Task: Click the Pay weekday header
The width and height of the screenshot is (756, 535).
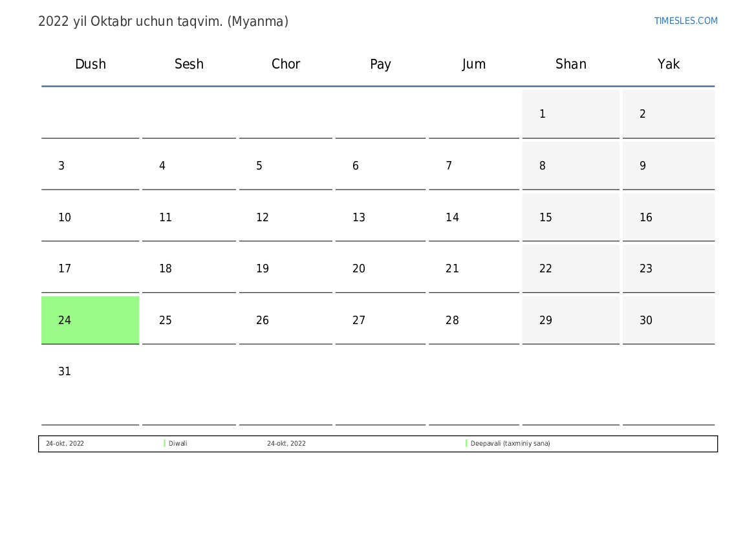Action: 380,64
